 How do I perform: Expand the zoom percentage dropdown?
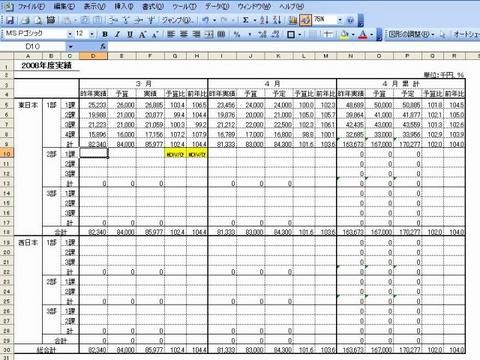coord(340,20)
